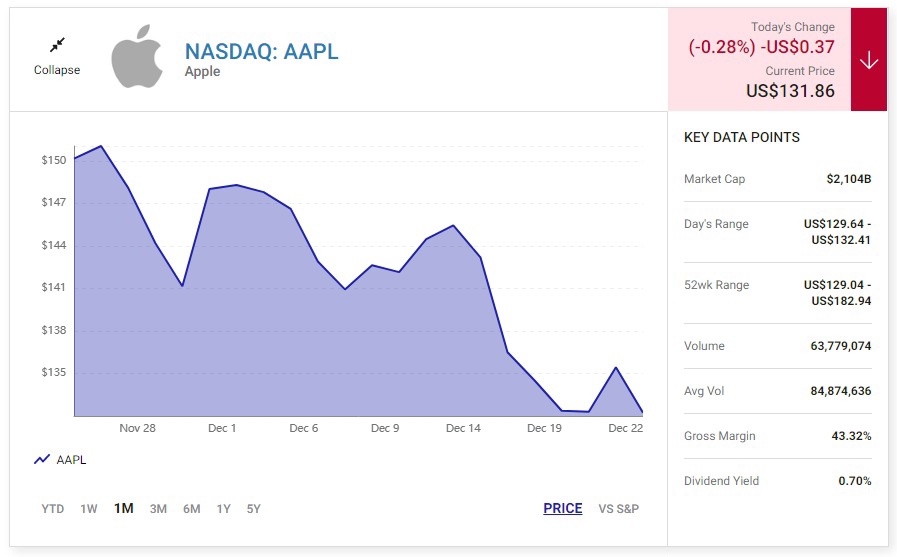Screen dimensions: 897x557
Task: Click the Dec 14 chart data point
Action: [454, 226]
